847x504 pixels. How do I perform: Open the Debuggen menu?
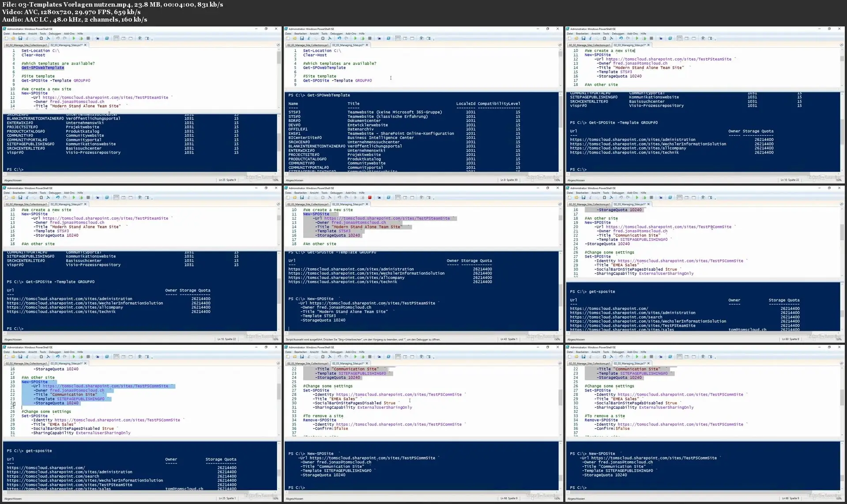[55, 34]
